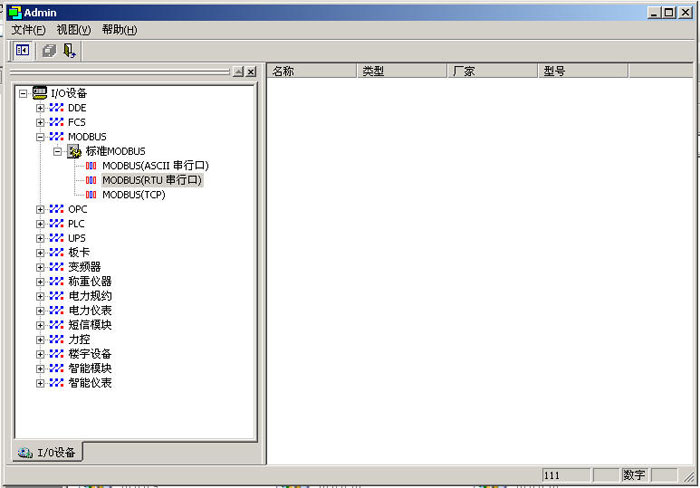Screen dimensions: 700x488
Task: Sort list by 名称 column header
Action: [312, 71]
